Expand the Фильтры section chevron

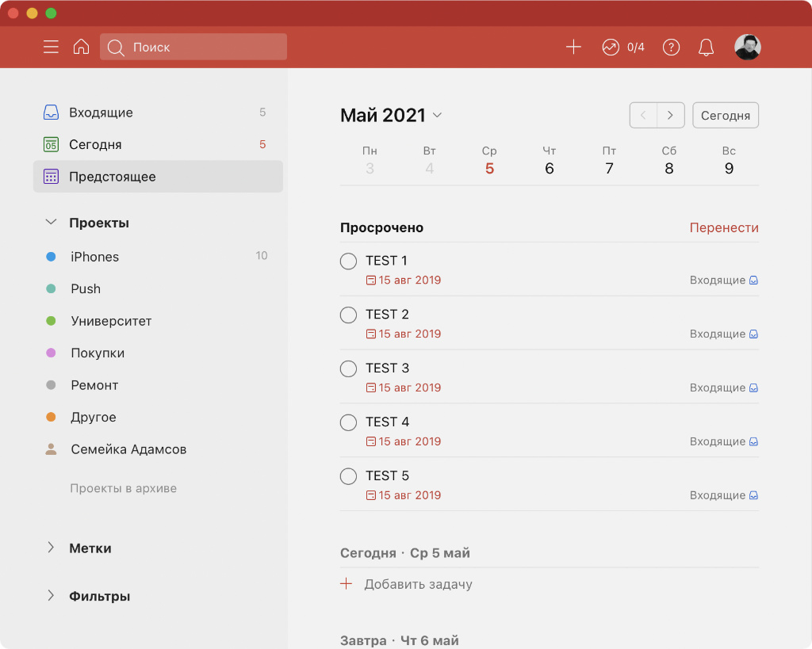[51, 595]
